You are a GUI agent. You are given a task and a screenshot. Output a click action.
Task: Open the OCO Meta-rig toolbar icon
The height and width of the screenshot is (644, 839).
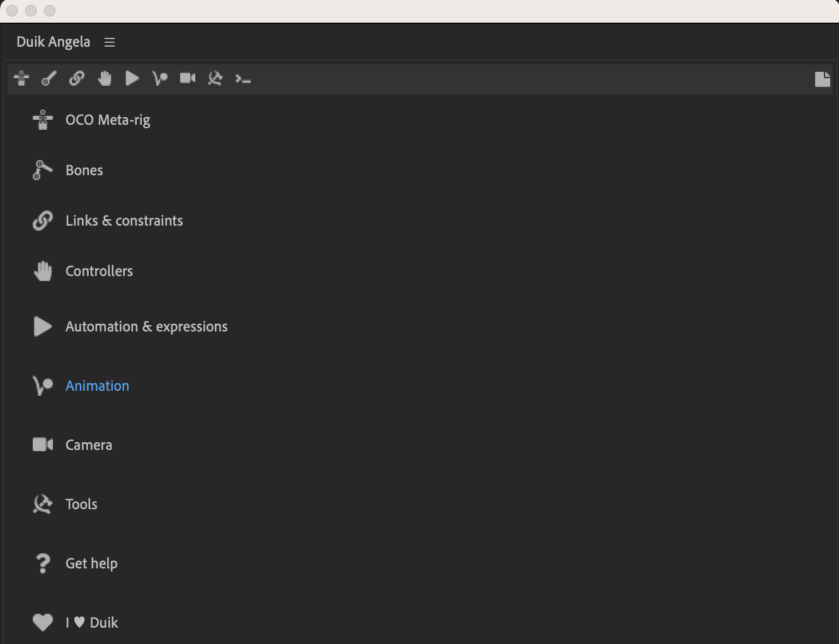point(21,78)
